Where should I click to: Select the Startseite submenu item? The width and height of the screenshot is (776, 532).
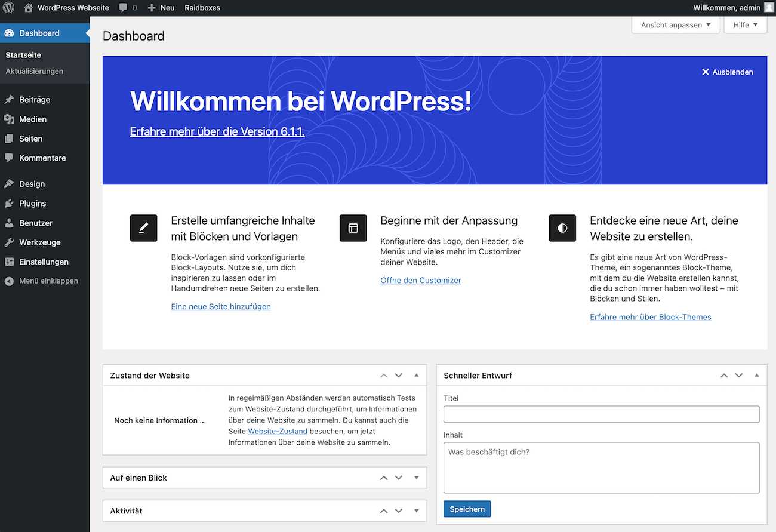click(23, 55)
